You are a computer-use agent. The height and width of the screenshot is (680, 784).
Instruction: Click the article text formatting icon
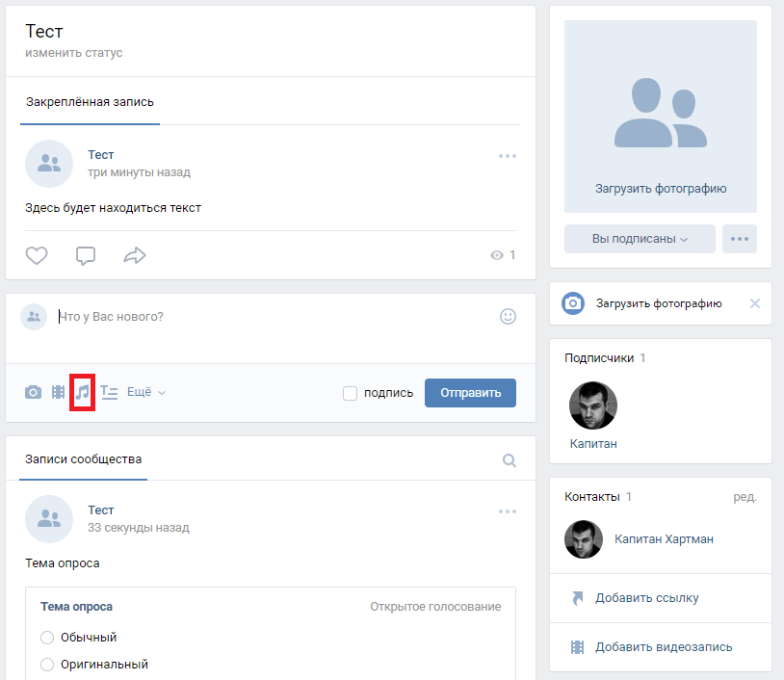[109, 392]
